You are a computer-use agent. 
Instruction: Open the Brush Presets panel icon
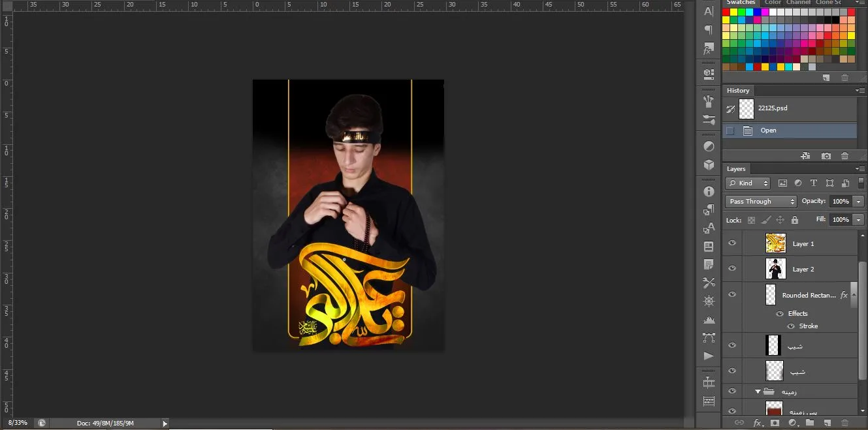point(709,102)
